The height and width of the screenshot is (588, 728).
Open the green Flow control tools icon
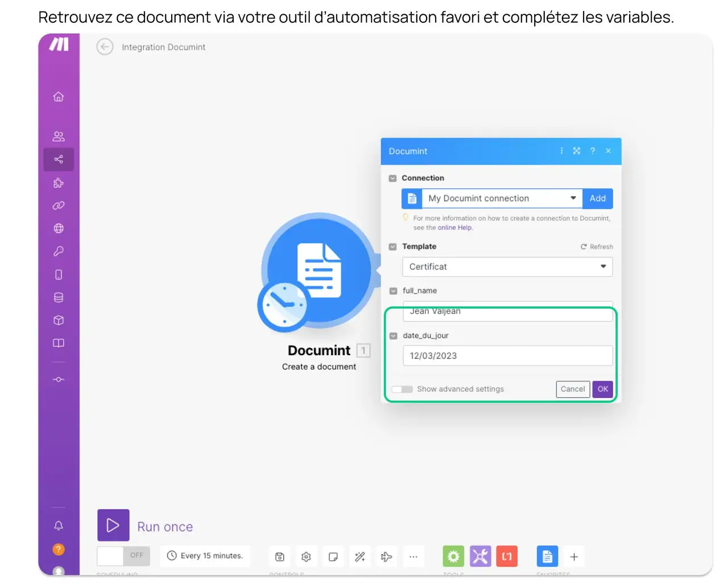453,556
